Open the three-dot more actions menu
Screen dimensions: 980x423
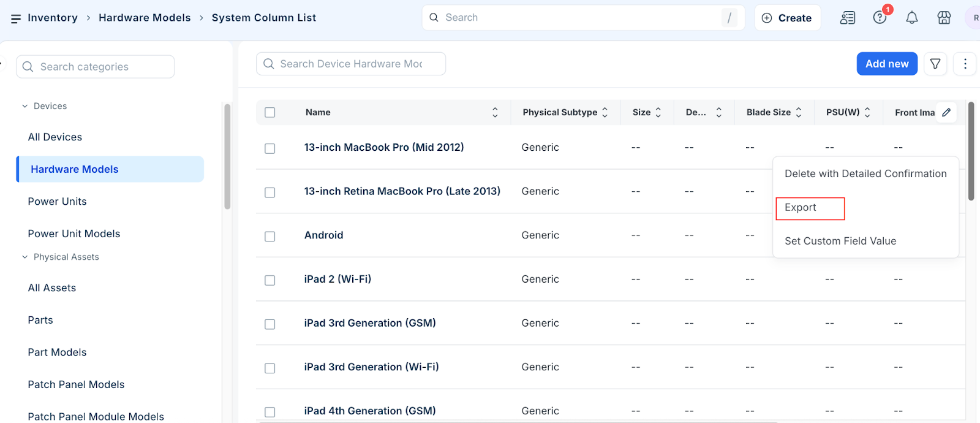coord(965,64)
